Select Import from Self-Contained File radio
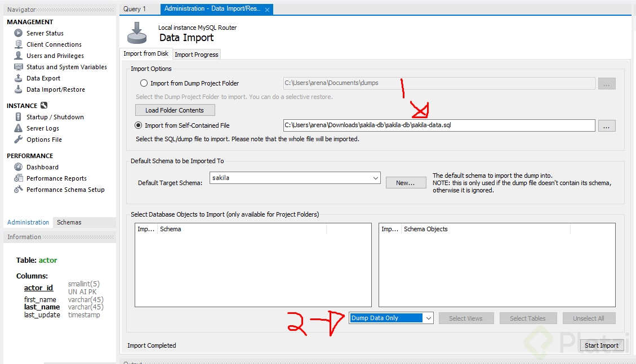Image resolution: width=636 pixels, height=364 pixels. tap(139, 125)
